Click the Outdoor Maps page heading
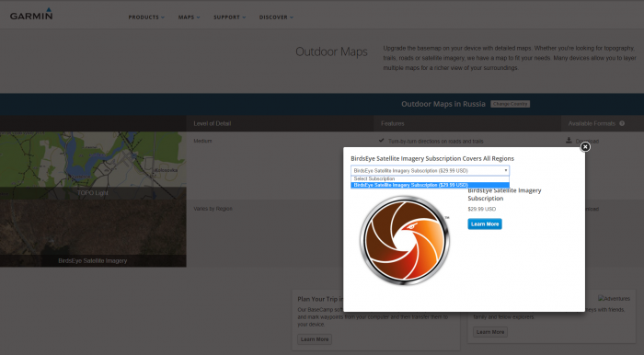 (331, 52)
